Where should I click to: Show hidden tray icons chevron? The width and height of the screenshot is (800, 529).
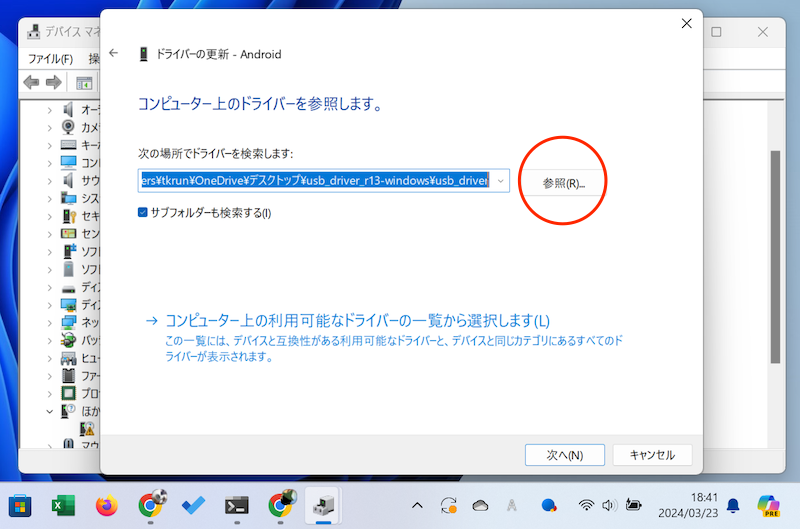click(417, 505)
